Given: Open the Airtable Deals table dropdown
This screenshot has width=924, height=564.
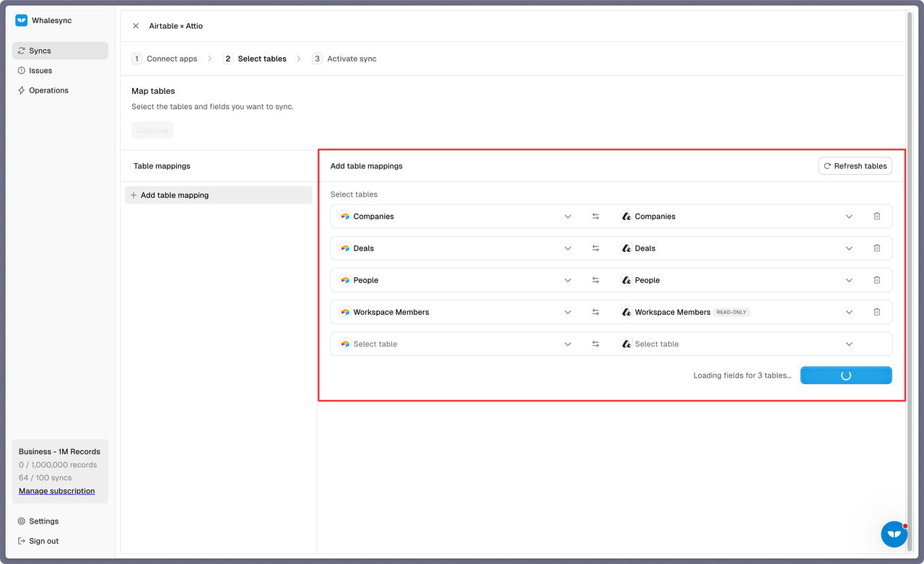Looking at the screenshot, I should (x=456, y=248).
